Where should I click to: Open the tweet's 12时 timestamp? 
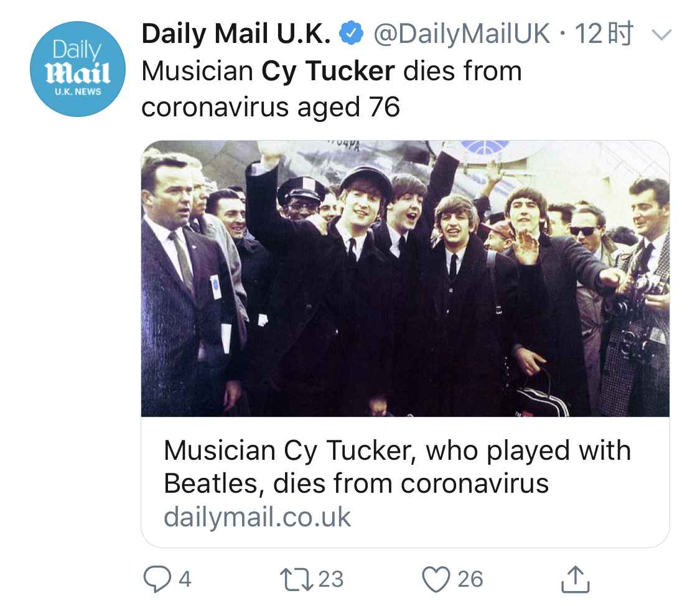(x=603, y=34)
